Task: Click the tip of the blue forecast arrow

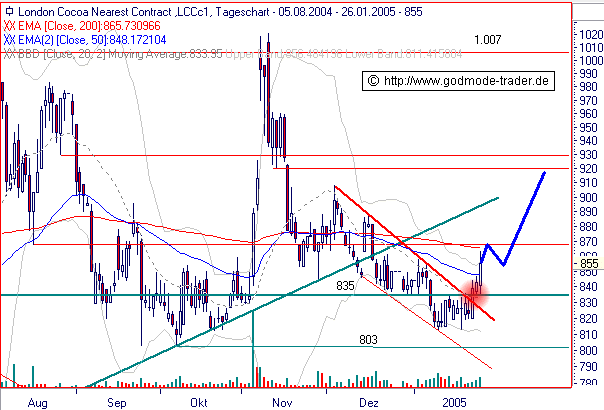Action: click(545, 173)
